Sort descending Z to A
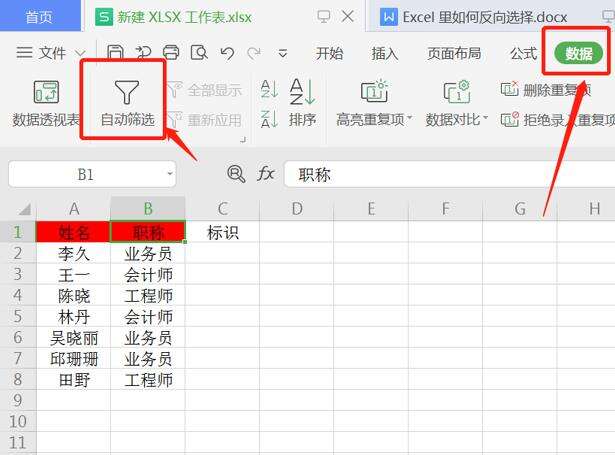 (x=269, y=118)
